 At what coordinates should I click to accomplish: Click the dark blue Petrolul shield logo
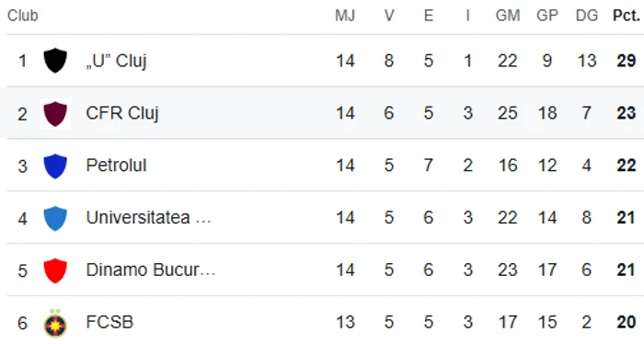tap(55, 166)
